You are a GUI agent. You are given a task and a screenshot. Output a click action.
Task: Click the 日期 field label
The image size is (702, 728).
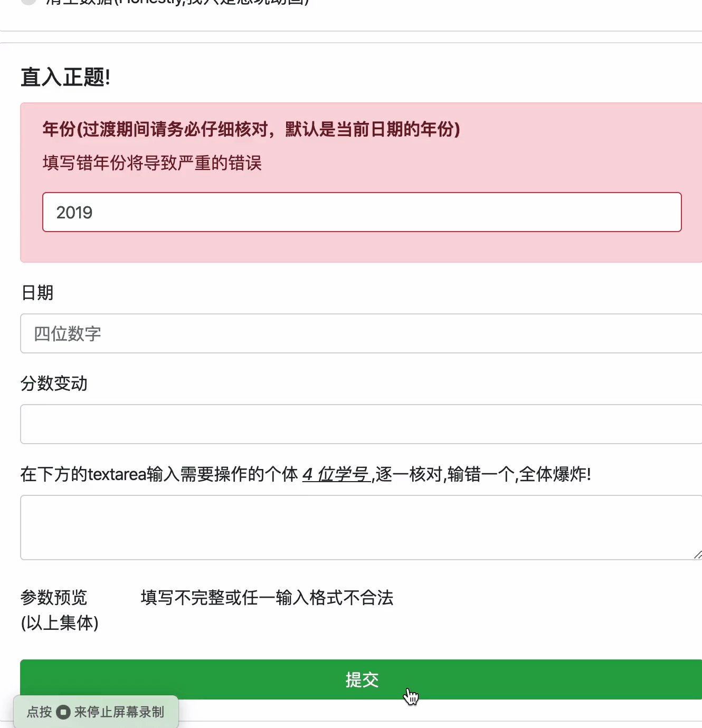click(x=36, y=293)
